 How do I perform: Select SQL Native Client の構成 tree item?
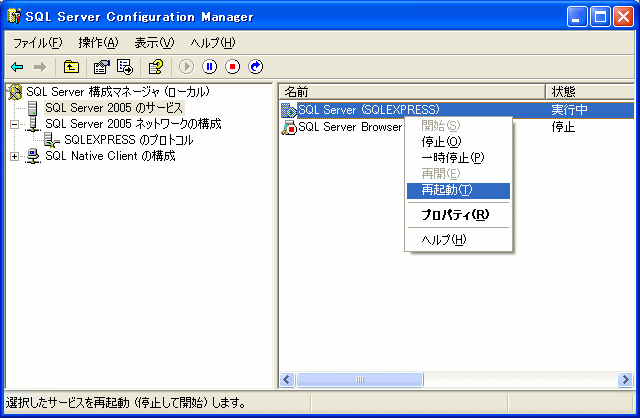pyautogui.click(x=110, y=156)
